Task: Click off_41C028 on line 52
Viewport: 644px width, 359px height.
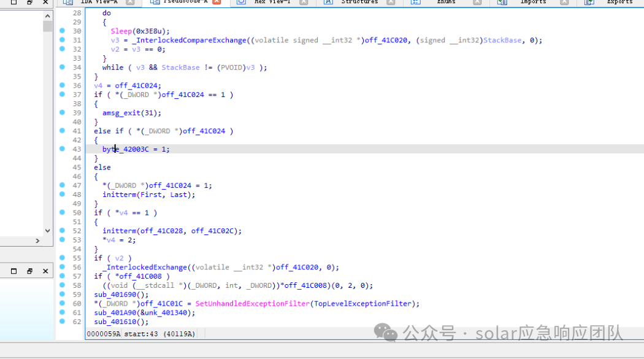Action: pyautogui.click(x=161, y=231)
